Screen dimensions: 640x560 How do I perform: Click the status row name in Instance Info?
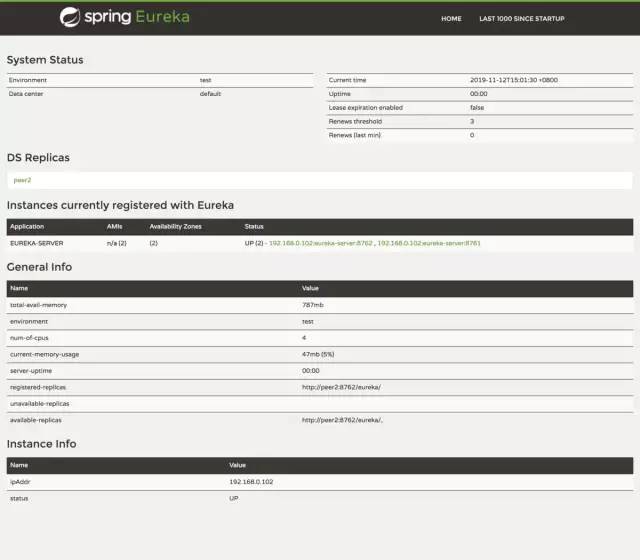tap(19, 498)
